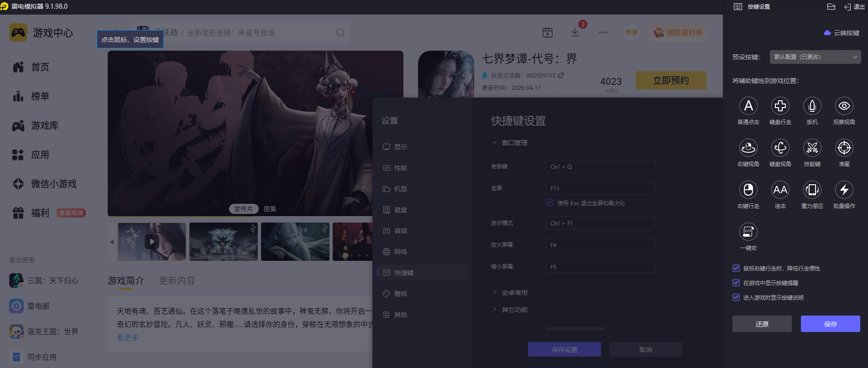Select the 准星 crosshair icon
The image size is (868, 368).
point(844,148)
